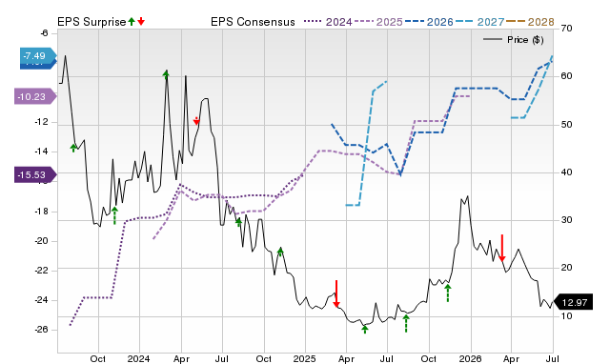The height and width of the screenshot is (364, 610).
Task: Click the -22 label on the EPS axis
Action: tap(41, 271)
